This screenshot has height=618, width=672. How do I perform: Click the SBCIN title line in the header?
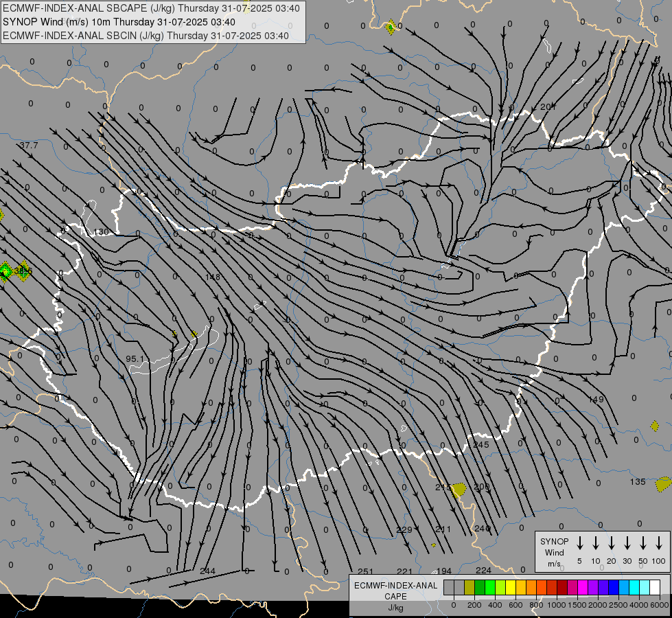pyautogui.click(x=146, y=36)
